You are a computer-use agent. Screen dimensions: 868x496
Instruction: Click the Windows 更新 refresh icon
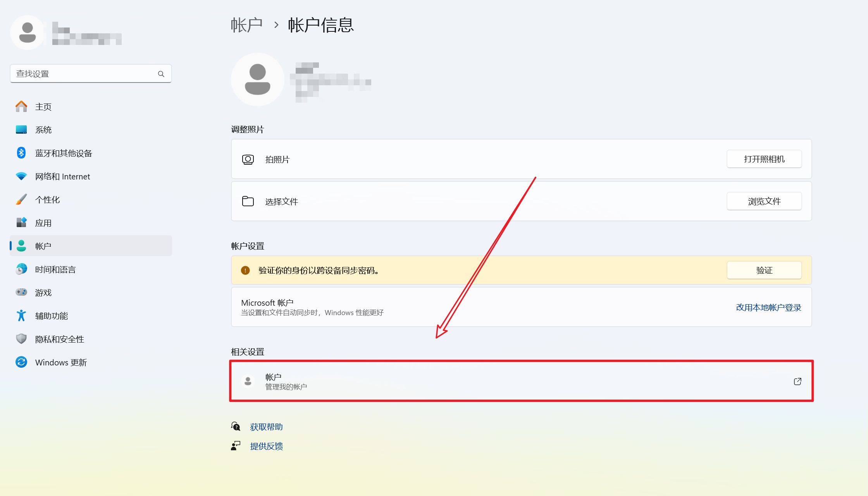(x=21, y=362)
